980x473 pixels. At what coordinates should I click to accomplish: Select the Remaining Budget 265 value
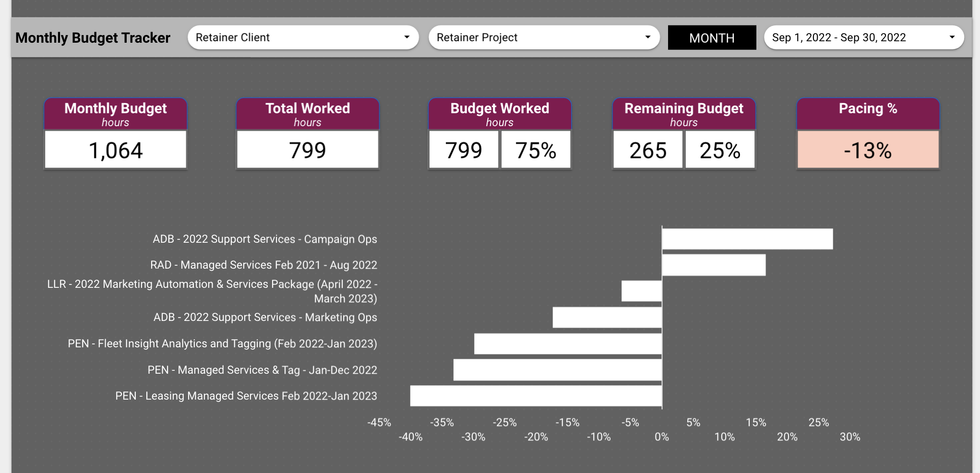pos(647,150)
